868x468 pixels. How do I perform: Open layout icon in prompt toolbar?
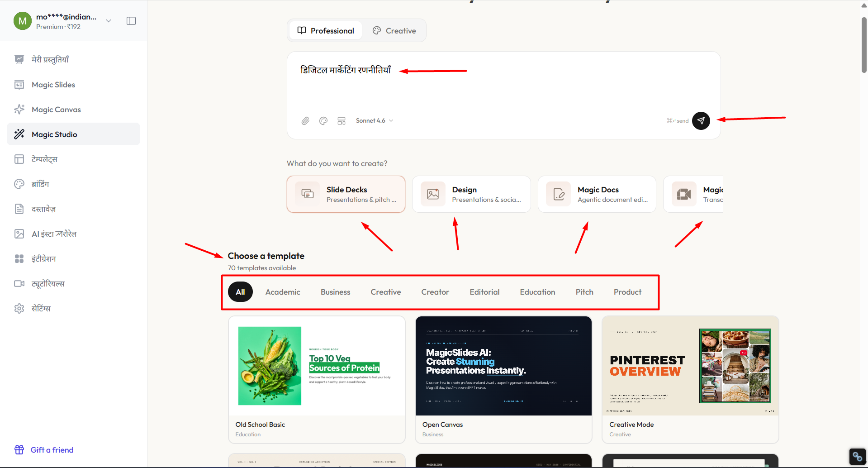[x=342, y=121]
